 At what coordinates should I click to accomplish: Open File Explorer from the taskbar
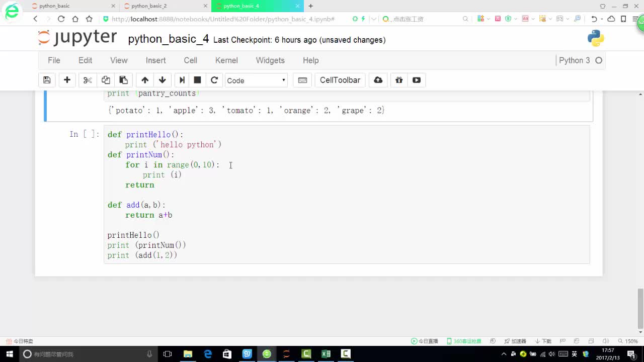[188, 354]
